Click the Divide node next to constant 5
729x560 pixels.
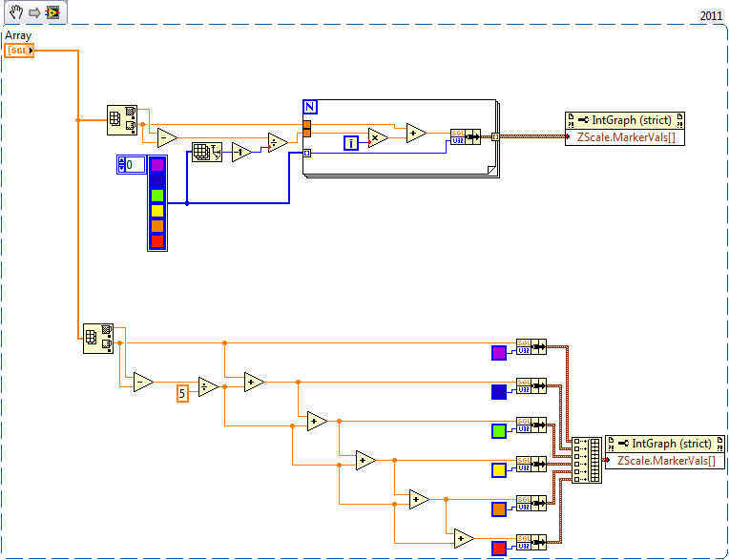[x=208, y=386]
